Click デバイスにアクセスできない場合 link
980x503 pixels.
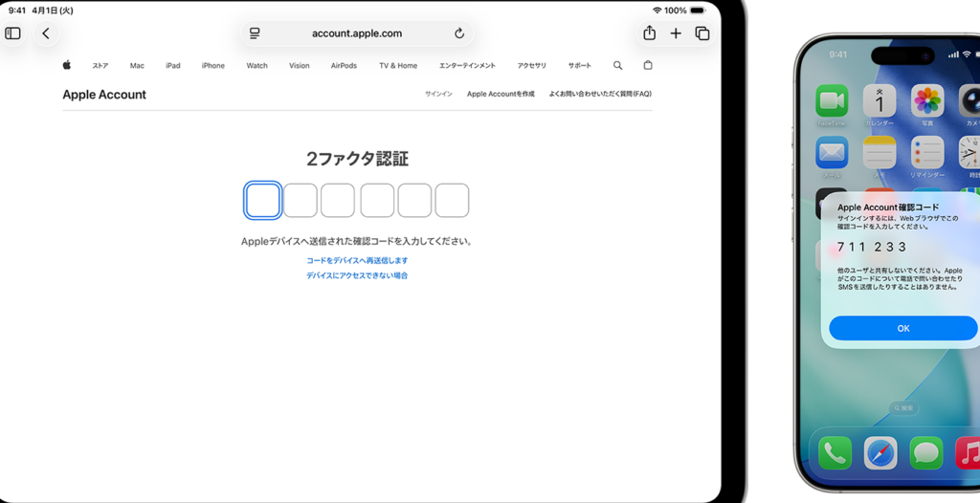[357, 275]
